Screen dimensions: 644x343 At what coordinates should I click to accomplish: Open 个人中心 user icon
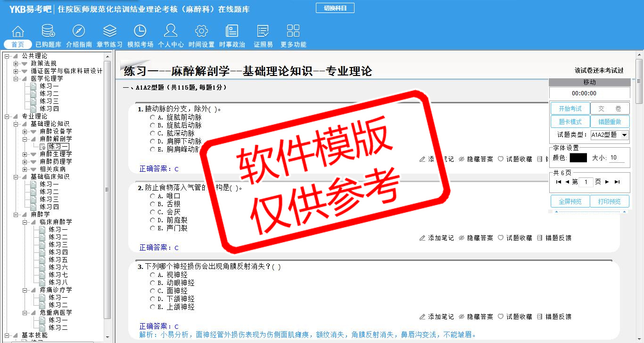point(170,32)
